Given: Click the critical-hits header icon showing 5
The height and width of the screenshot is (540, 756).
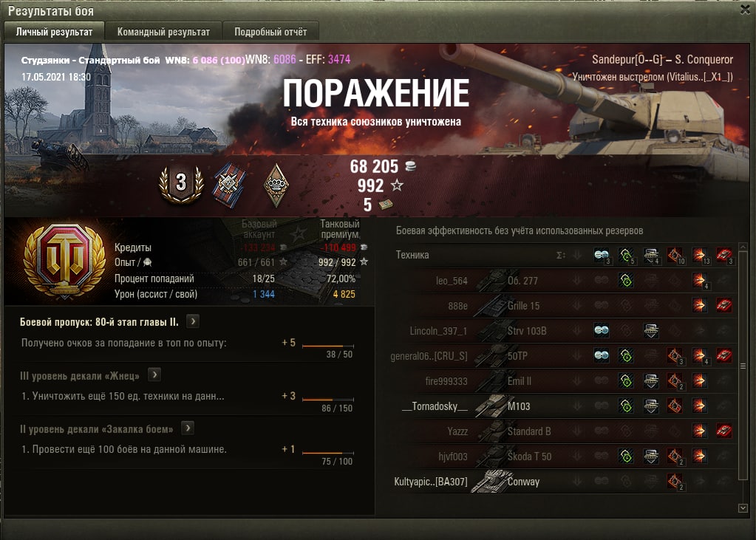Looking at the screenshot, I should tap(626, 256).
